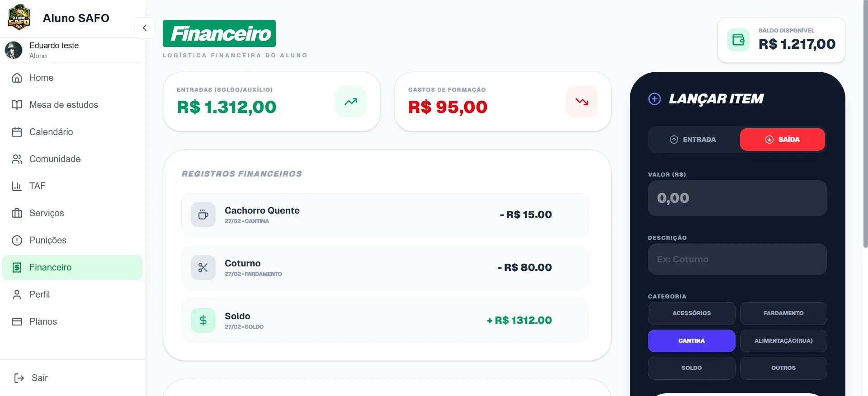Viewport: 868px width, 396px height.
Task: Click the Aluno SAFO logo badge
Action: pyautogui.click(x=19, y=18)
